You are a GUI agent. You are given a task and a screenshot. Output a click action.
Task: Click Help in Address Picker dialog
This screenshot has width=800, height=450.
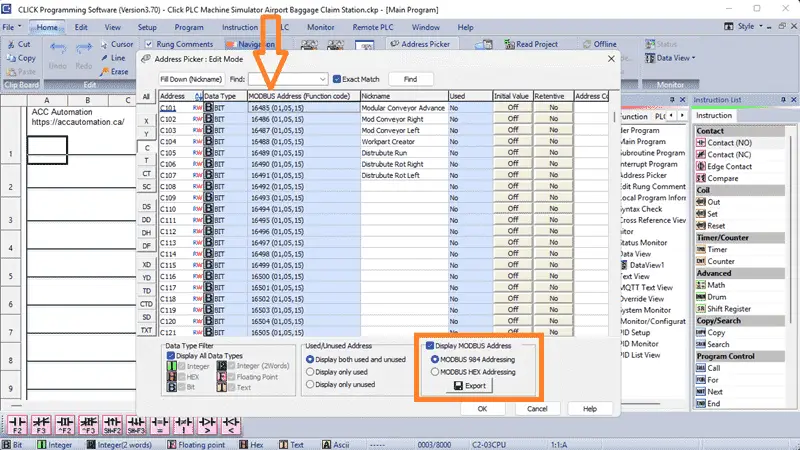[590, 409]
